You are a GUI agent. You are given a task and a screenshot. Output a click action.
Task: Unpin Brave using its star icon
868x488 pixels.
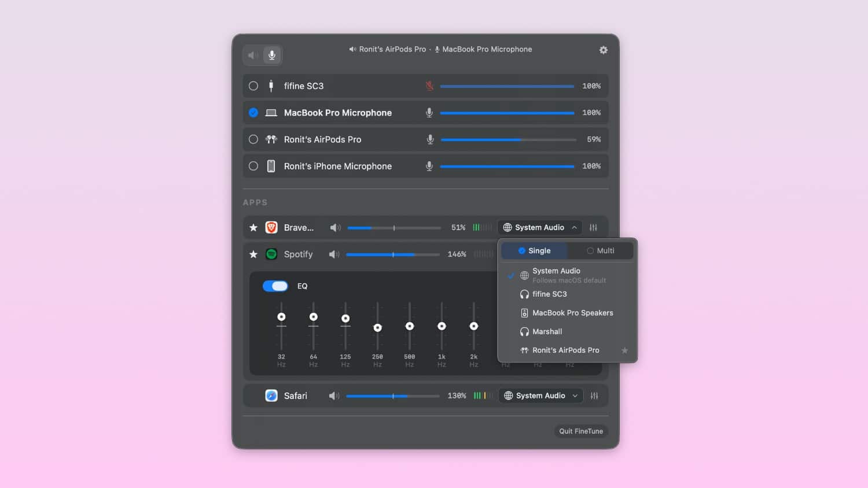point(253,228)
